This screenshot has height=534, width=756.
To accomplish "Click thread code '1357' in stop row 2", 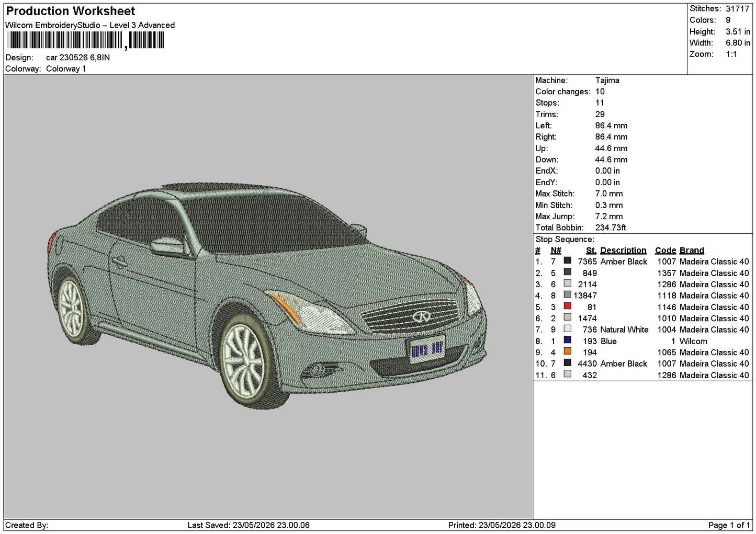I will coord(667,274).
